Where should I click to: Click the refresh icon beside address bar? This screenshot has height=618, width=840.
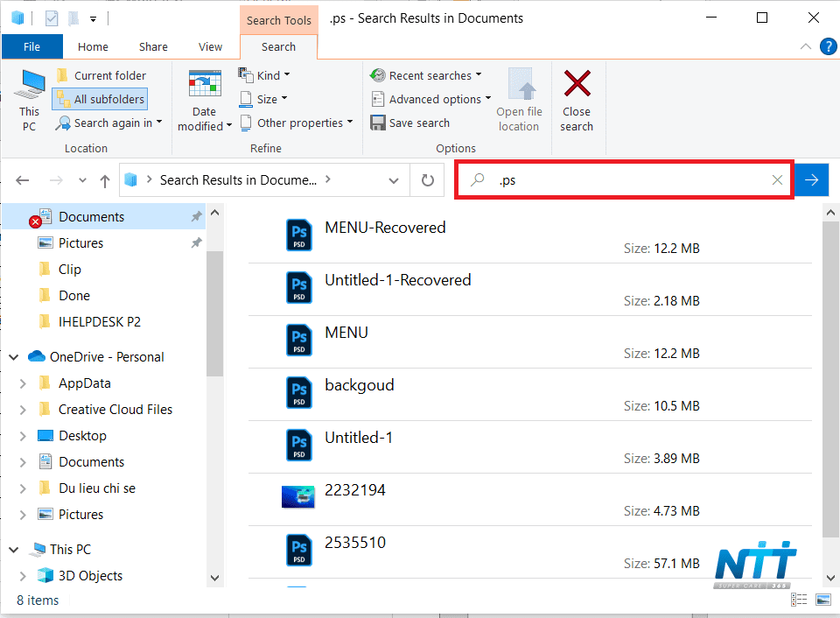tap(427, 180)
